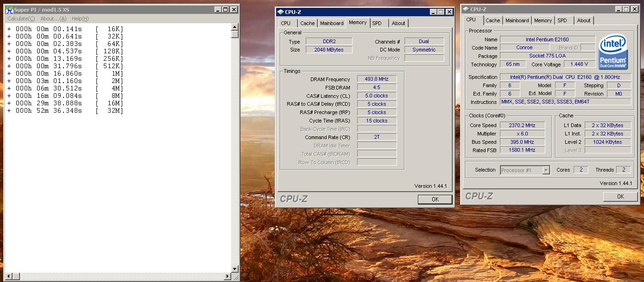
Task: Expand the Processor #1 selection dropdown
Action: pos(546,170)
